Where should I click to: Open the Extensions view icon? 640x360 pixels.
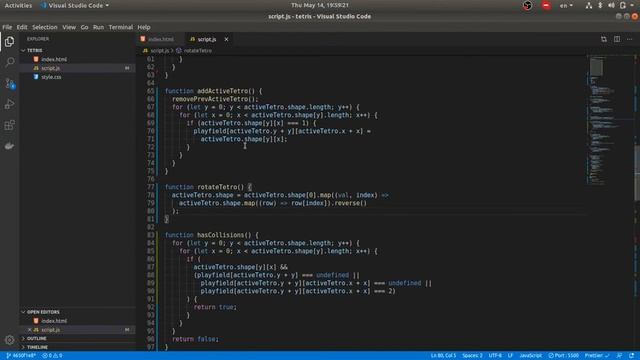click(9, 125)
